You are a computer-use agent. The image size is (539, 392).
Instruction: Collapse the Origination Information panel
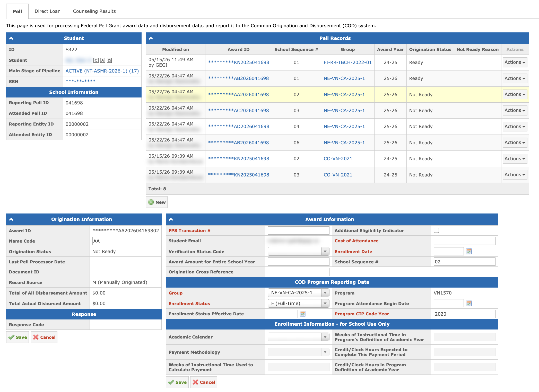coord(11,219)
